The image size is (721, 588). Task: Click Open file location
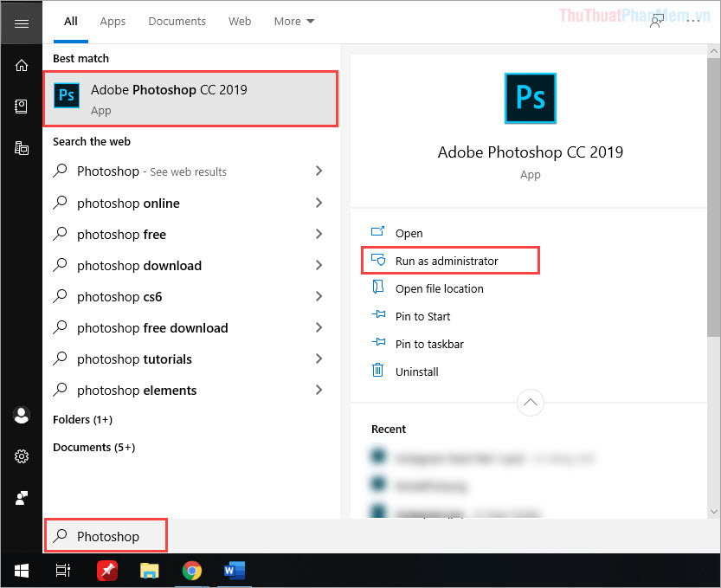pos(439,288)
